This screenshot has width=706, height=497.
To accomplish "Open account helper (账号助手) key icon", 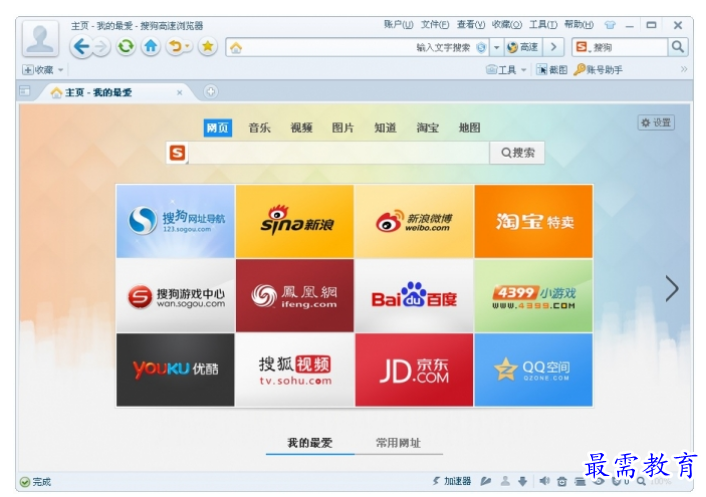I will (598, 70).
